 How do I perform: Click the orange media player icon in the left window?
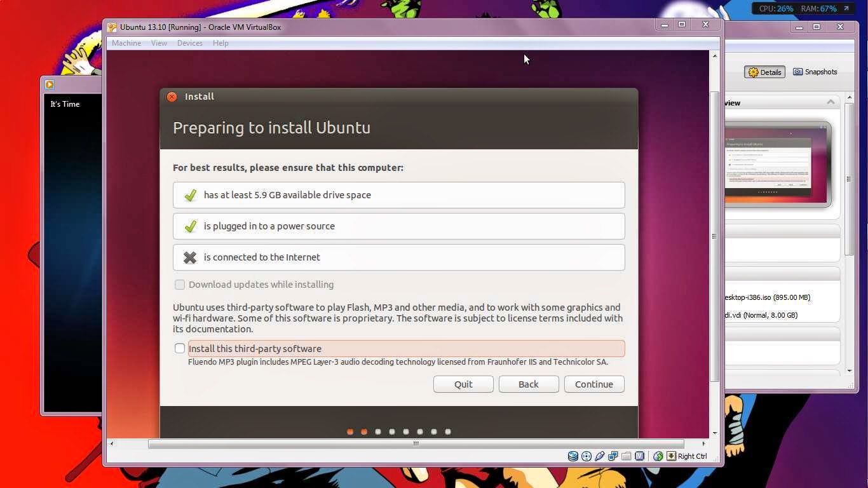click(50, 84)
